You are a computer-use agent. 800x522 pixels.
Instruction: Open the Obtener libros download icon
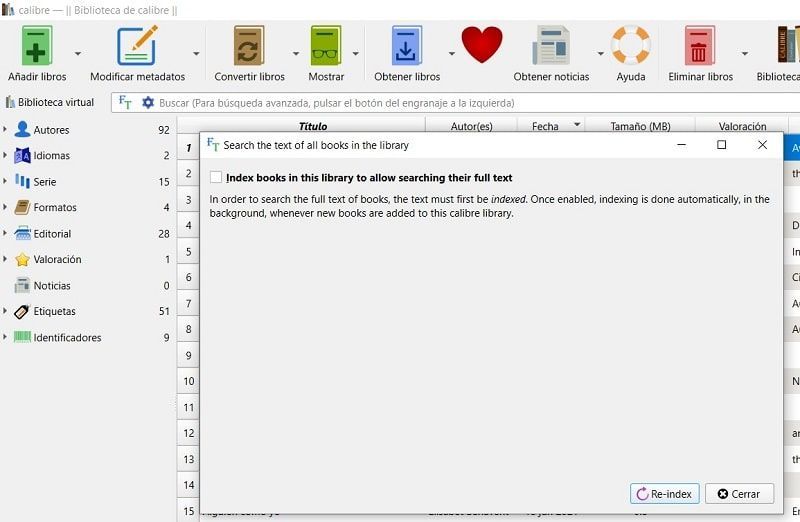(407, 46)
